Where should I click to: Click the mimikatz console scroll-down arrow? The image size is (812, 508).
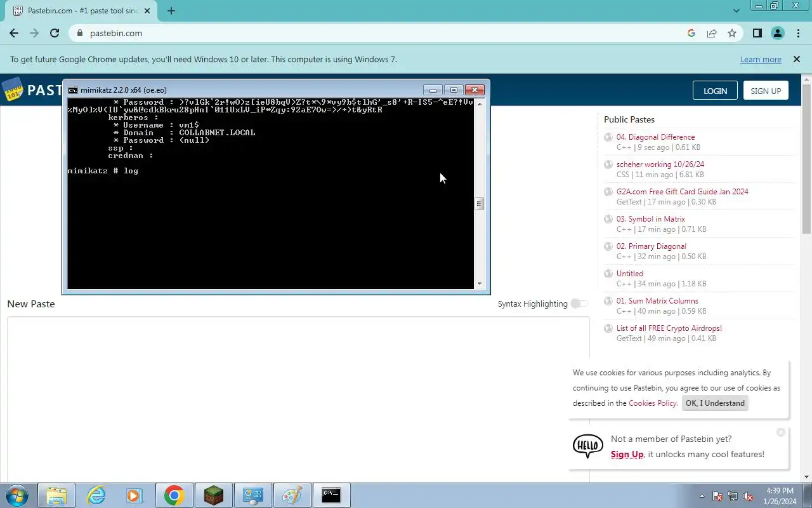(480, 284)
